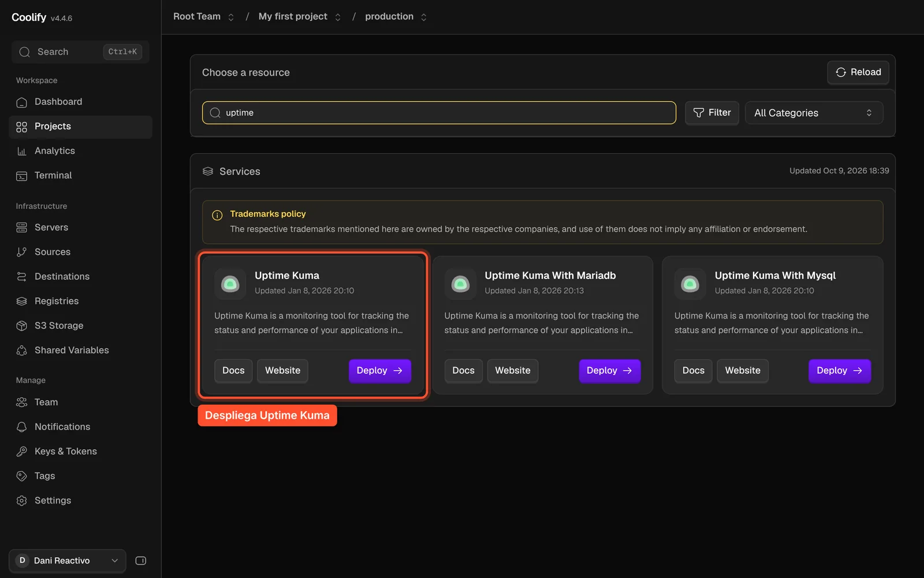Viewport: 924px width, 578px height.
Task: Deploy Uptime Kuma With Mariadb
Action: coord(610,370)
